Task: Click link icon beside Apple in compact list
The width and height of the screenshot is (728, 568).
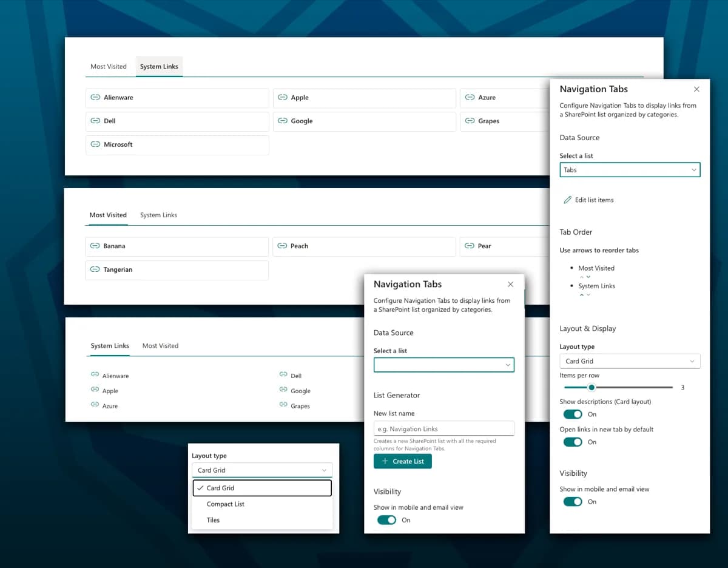Action: 95,390
